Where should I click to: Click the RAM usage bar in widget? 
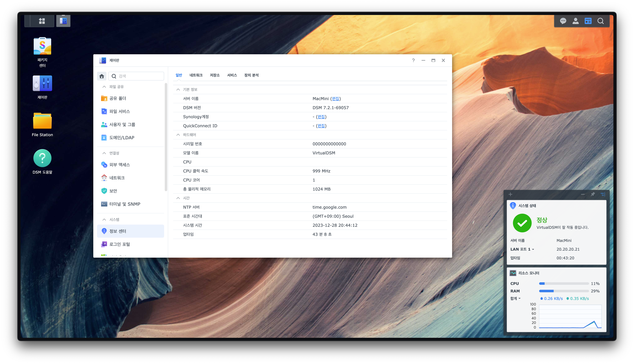564,291
